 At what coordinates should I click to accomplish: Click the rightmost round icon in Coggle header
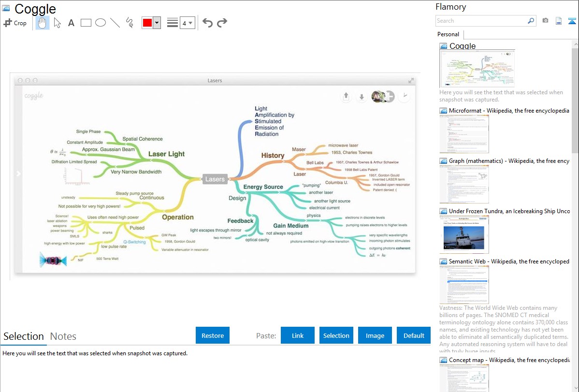coord(405,96)
